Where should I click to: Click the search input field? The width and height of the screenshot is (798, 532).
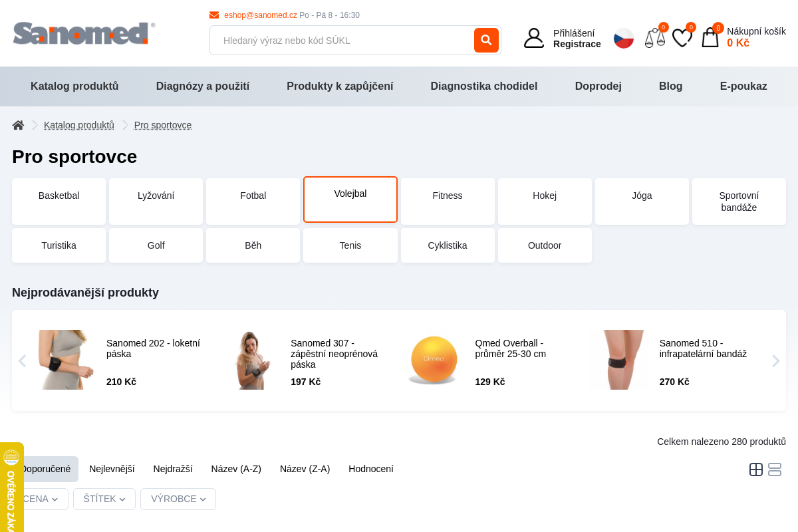click(x=342, y=41)
